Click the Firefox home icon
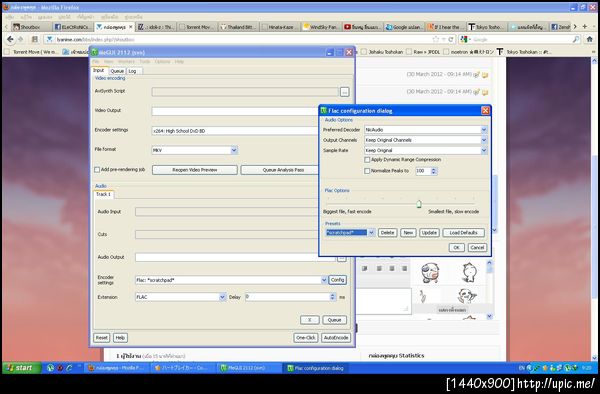Screen dimensions: 600x394 pos(590,39)
